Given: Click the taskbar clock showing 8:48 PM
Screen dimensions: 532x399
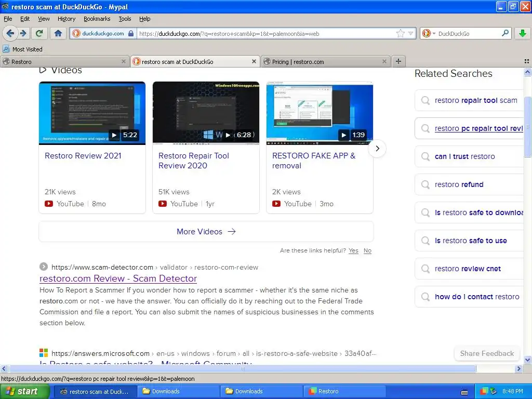Looking at the screenshot, I should coord(513,391).
